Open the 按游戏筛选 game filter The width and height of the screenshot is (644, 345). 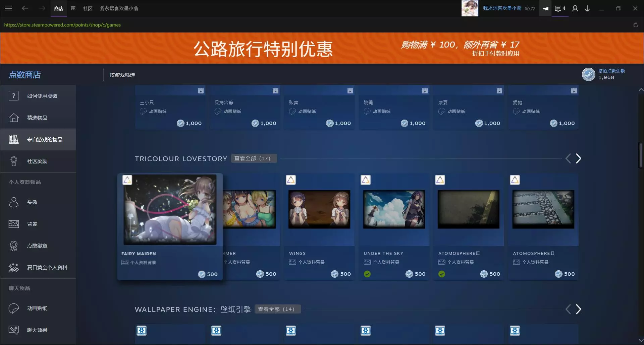coord(122,75)
